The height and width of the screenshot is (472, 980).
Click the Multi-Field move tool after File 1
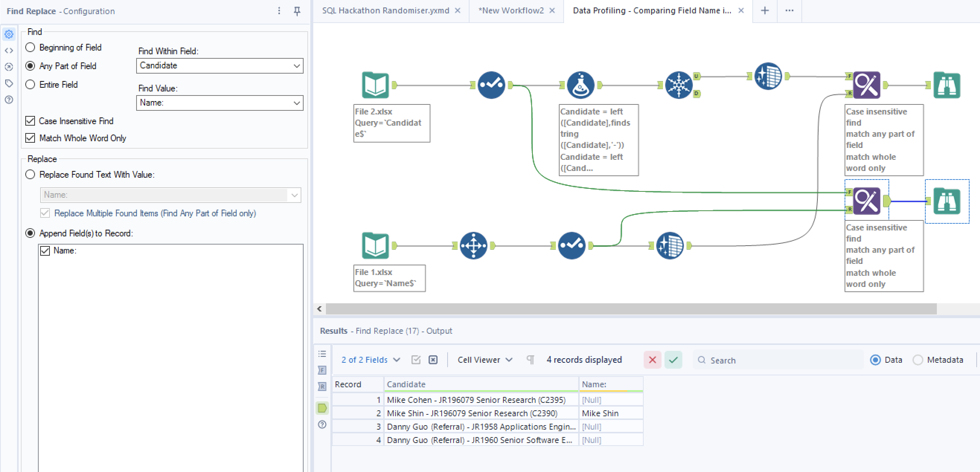[x=473, y=246]
